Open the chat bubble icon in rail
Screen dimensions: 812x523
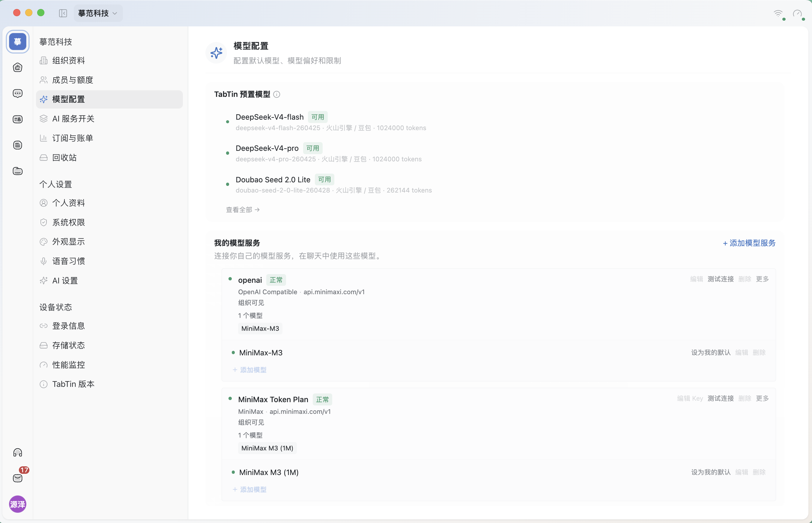click(x=18, y=93)
